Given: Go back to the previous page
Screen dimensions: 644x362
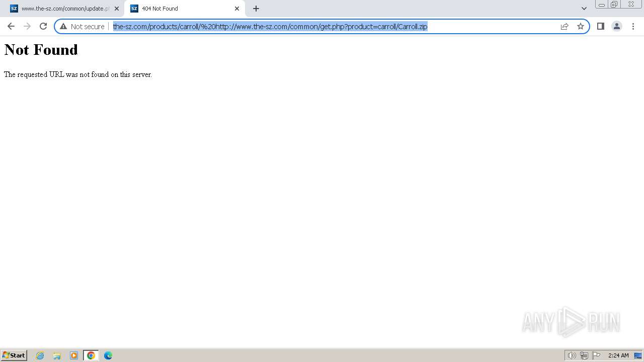Looking at the screenshot, I should [x=11, y=26].
